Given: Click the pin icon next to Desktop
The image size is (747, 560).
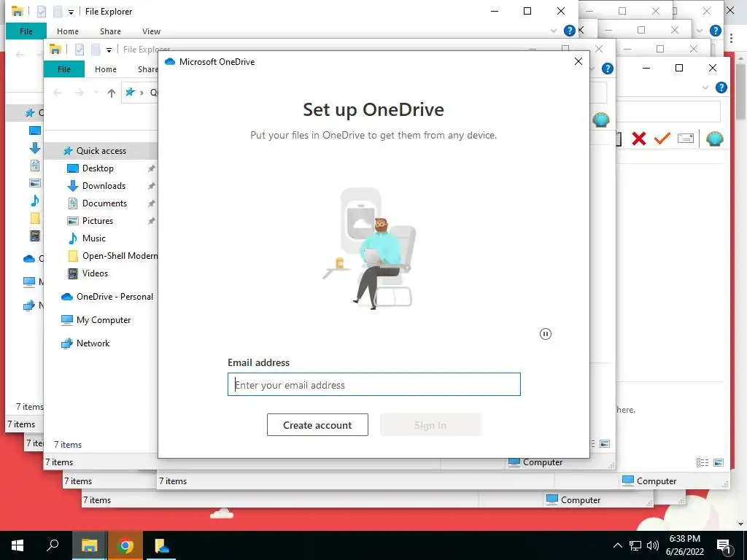Looking at the screenshot, I should (x=151, y=168).
